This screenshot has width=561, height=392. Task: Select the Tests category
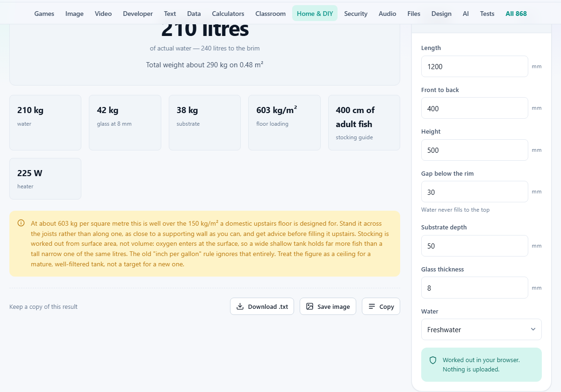click(x=487, y=14)
